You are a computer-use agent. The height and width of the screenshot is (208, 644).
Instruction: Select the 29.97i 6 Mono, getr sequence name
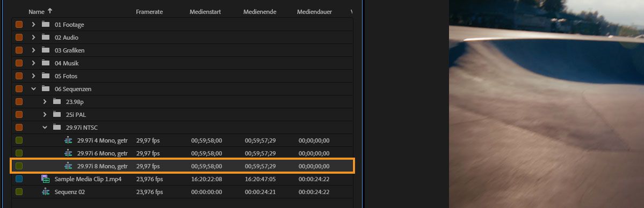click(102, 153)
